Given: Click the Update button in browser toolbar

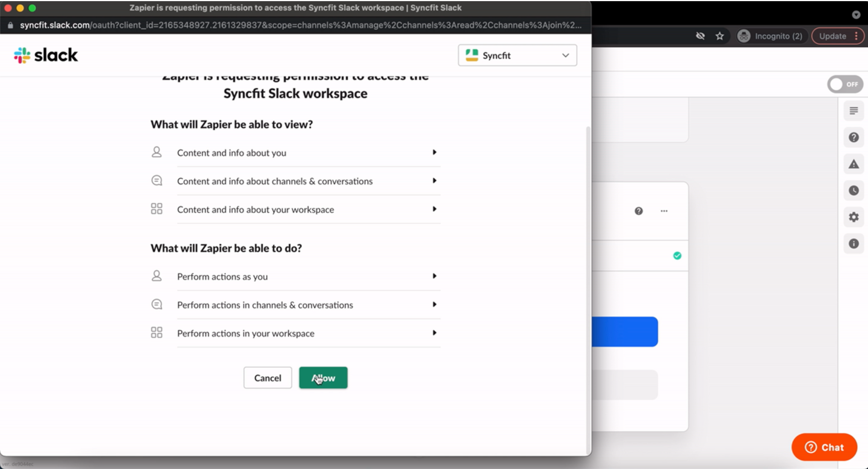Looking at the screenshot, I should pyautogui.click(x=837, y=36).
